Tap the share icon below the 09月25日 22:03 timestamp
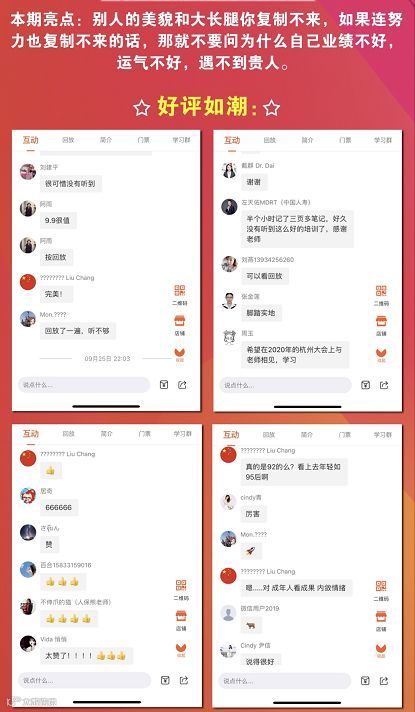The width and height of the screenshot is (415, 712). pyautogui.click(x=182, y=385)
